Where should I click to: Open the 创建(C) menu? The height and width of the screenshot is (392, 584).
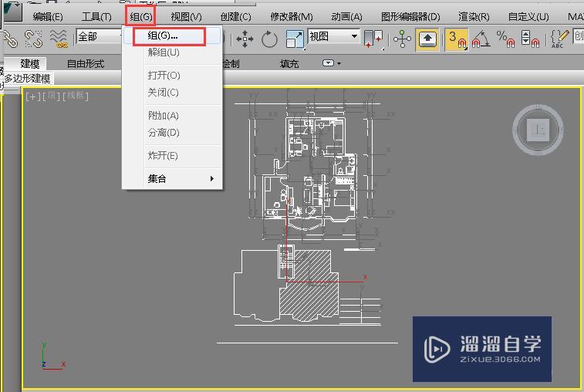[235, 17]
